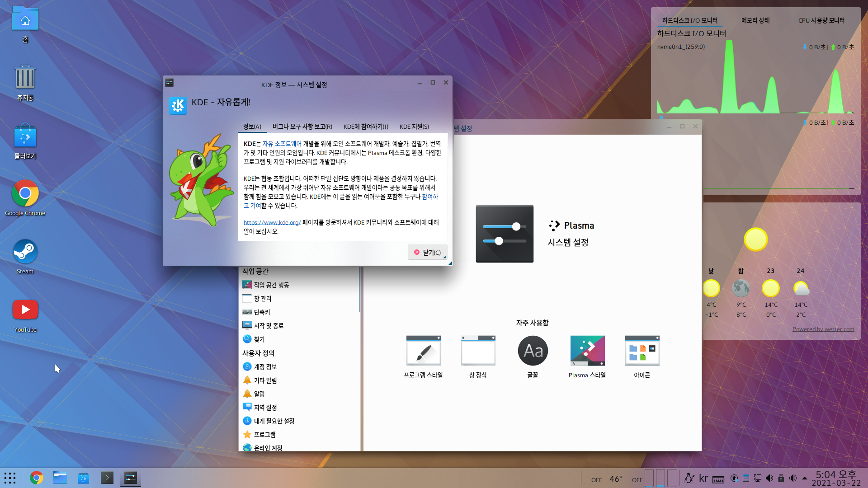Click Konsole terminal icon in taskbar

click(x=107, y=478)
